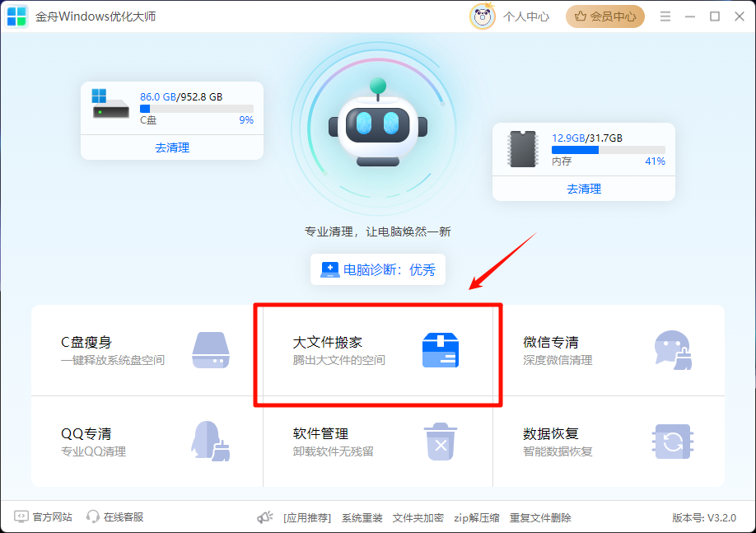Click the 软件管理 trash bin icon

pos(441,442)
